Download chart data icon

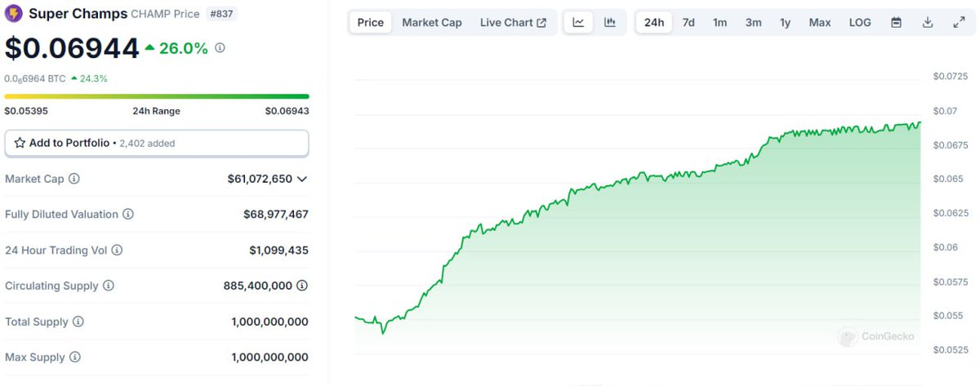(928, 22)
